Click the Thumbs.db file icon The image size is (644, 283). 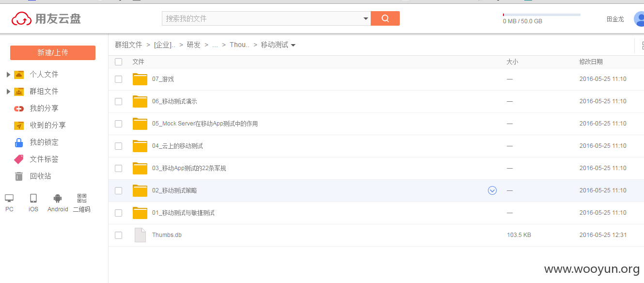(x=140, y=235)
